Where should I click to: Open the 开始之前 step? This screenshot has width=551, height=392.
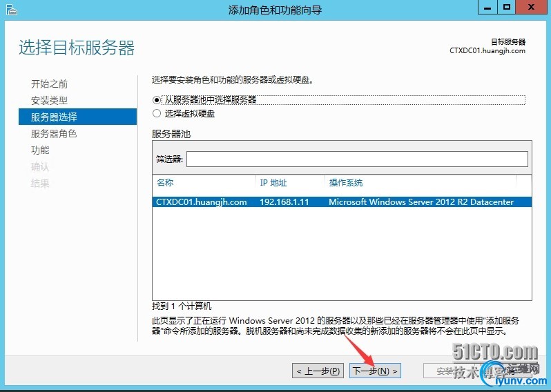pyautogui.click(x=49, y=84)
